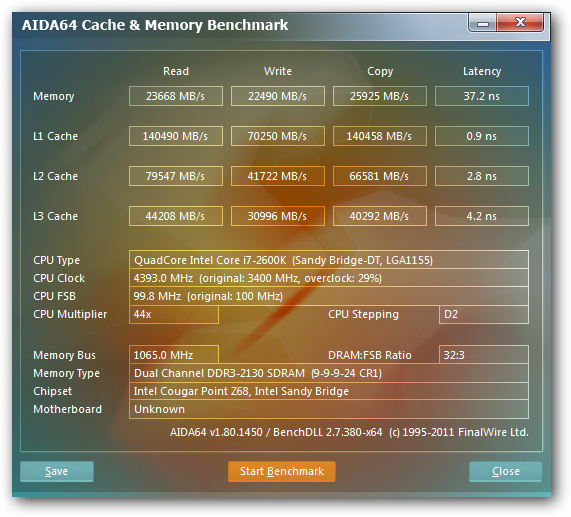Viewport: 571px width, 517px height.
Task: Click L2 Cache Write 41722 MB/s box
Action: coord(277,176)
